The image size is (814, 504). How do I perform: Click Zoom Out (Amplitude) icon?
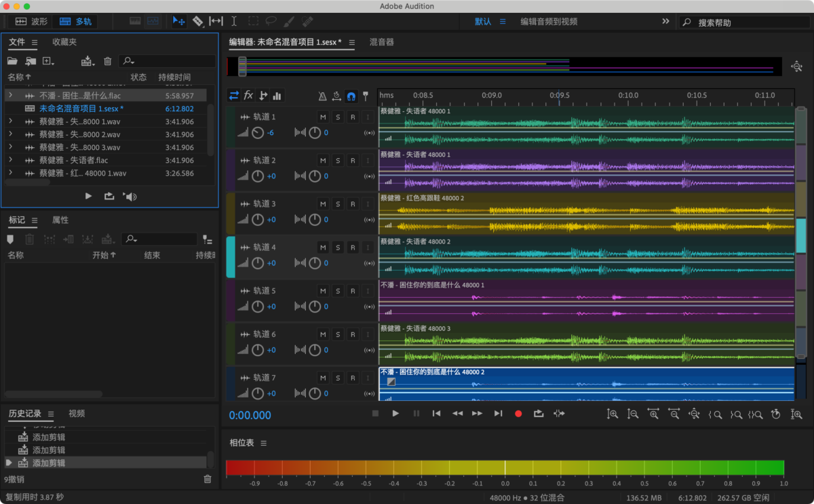(x=633, y=413)
